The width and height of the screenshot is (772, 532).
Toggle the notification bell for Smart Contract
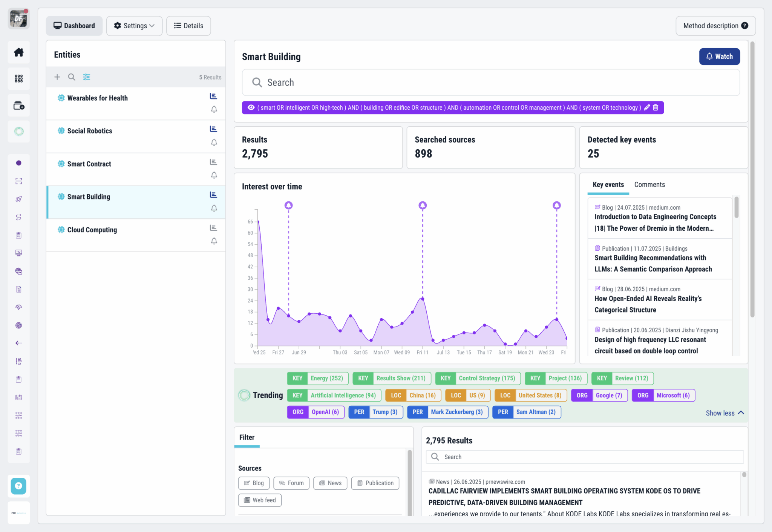214,175
